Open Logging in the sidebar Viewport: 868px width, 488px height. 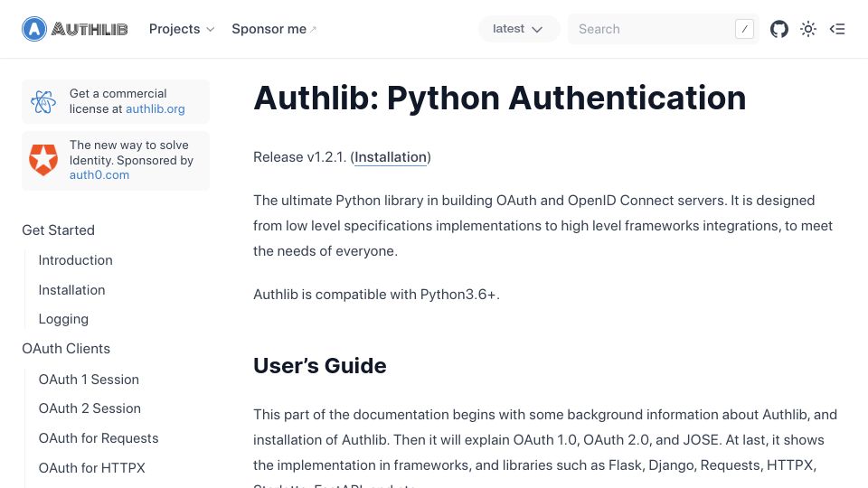click(x=63, y=319)
